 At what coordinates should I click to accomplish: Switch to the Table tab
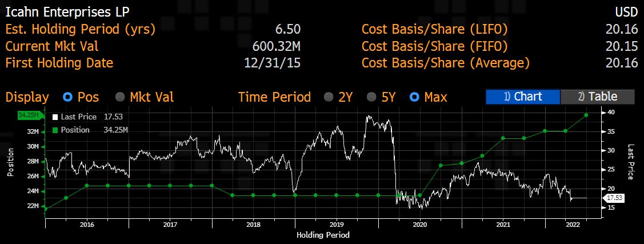[x=597, y=97]
